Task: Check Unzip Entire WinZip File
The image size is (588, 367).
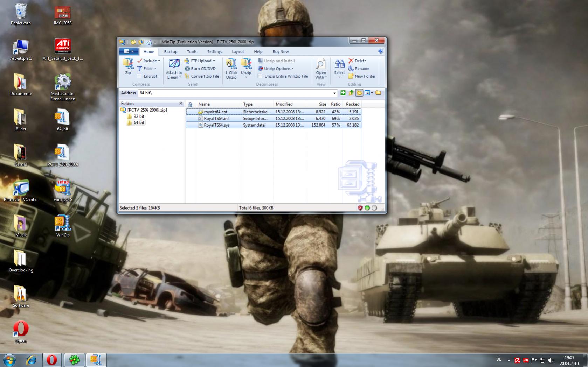Action: point(260,76)
